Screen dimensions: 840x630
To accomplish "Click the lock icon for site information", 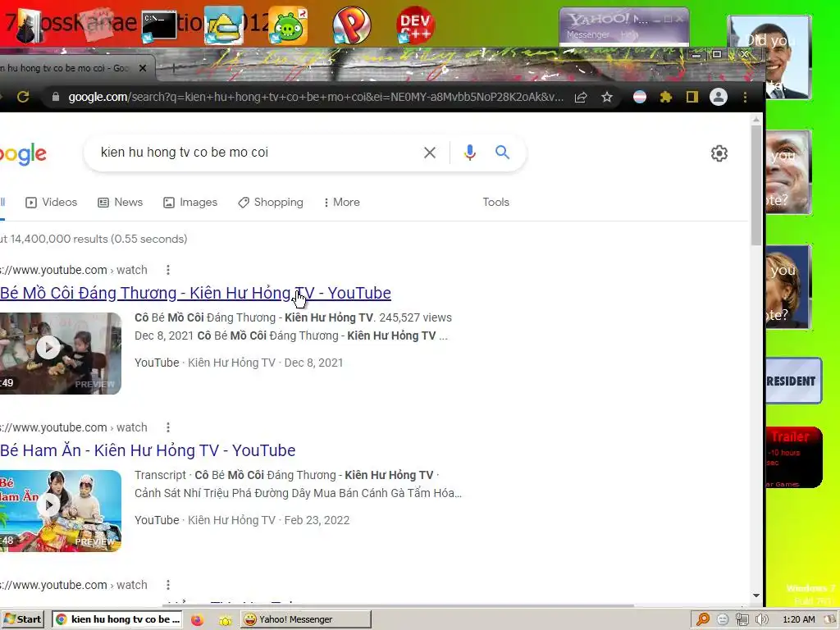I will (55, 97).
